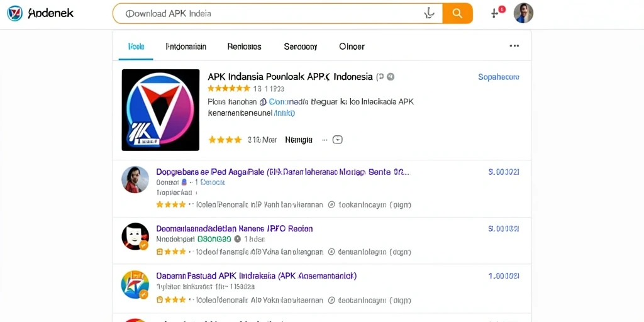644x322 pixels.
Task: Click the verified badge beside APK Indonesia title
Action: [391, 76]
